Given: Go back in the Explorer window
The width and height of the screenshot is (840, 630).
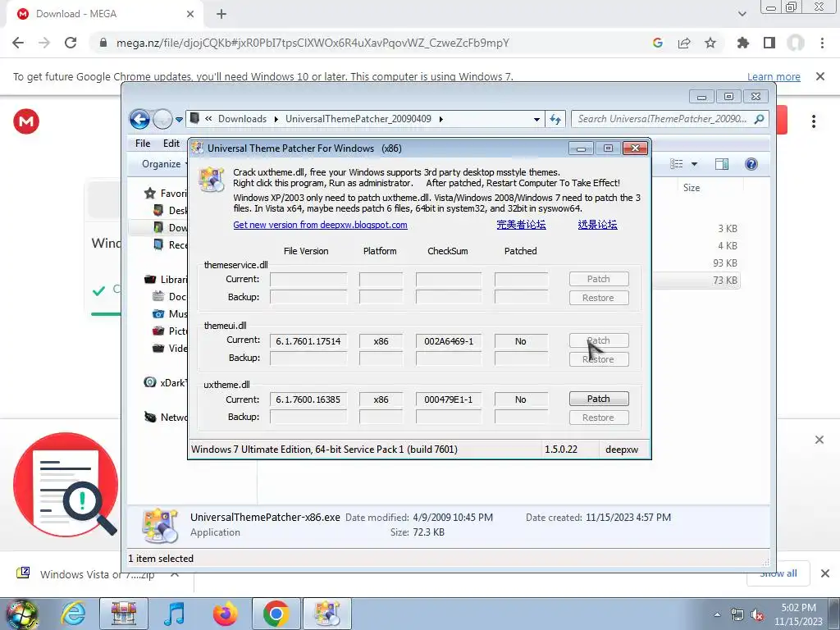Looking at the screenshot, I should (x=139, y=119).
